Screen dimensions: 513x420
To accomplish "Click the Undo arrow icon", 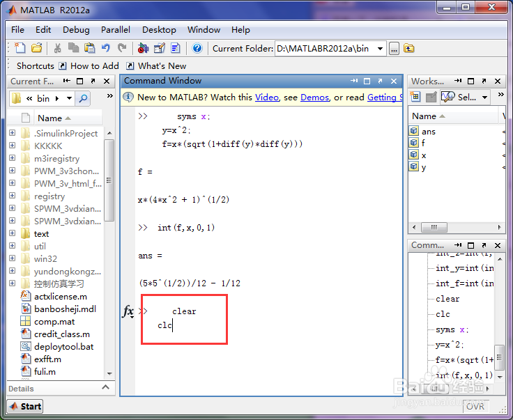I will pos(105,48).
